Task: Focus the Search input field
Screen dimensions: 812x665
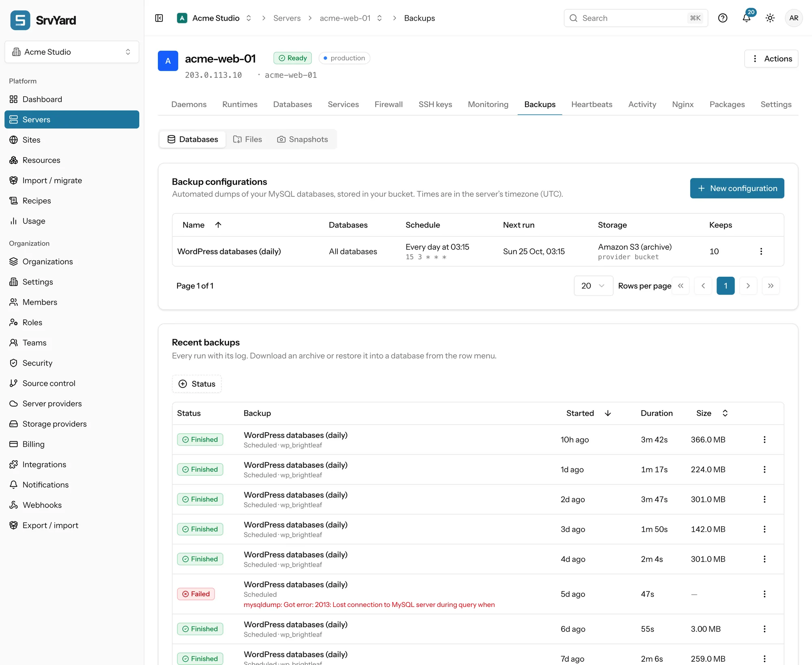Action: click(x=636, y=18)
